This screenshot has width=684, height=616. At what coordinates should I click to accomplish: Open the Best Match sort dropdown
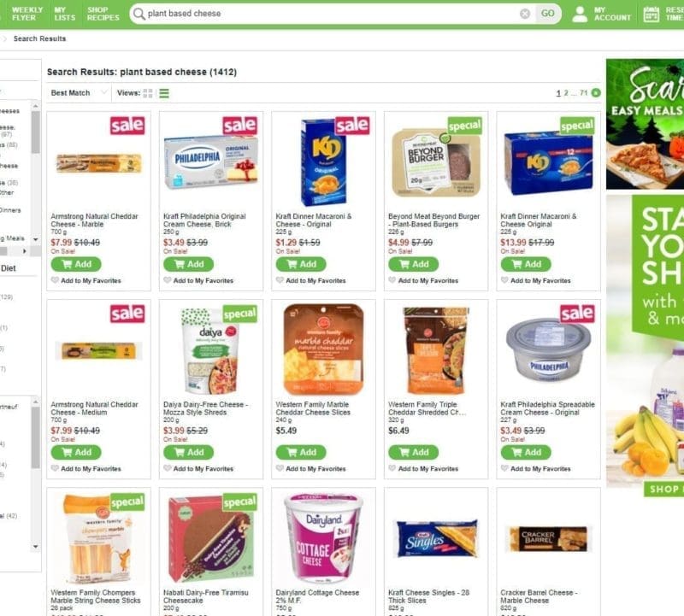[x=79, y=93]
